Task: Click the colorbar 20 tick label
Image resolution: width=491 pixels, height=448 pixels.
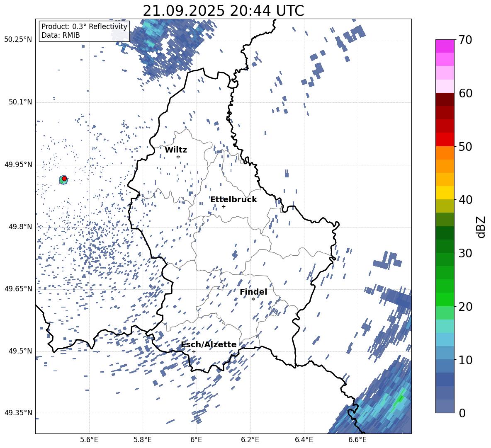Action: 466,307
